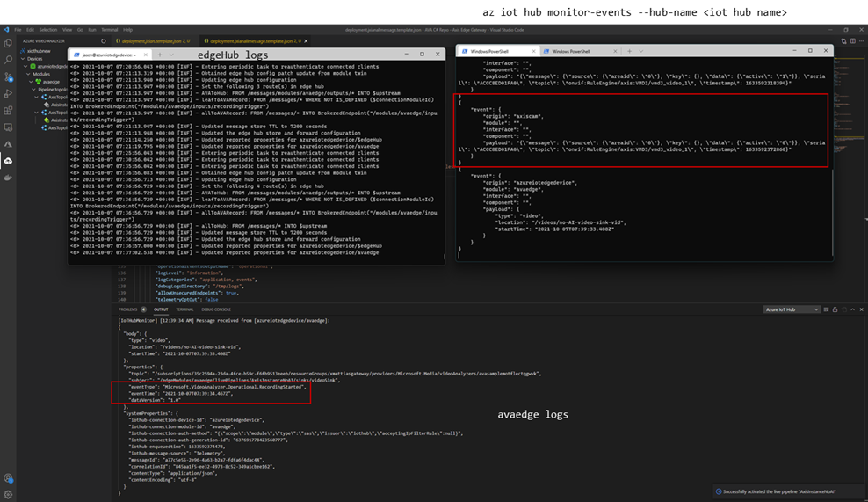Open the Run menu

tap(92, 29)
